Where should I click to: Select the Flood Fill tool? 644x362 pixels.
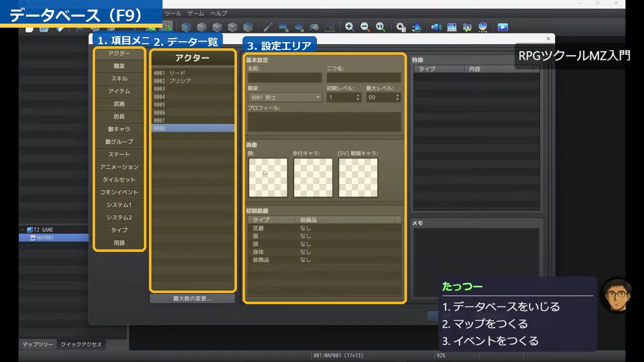(314, 27)
